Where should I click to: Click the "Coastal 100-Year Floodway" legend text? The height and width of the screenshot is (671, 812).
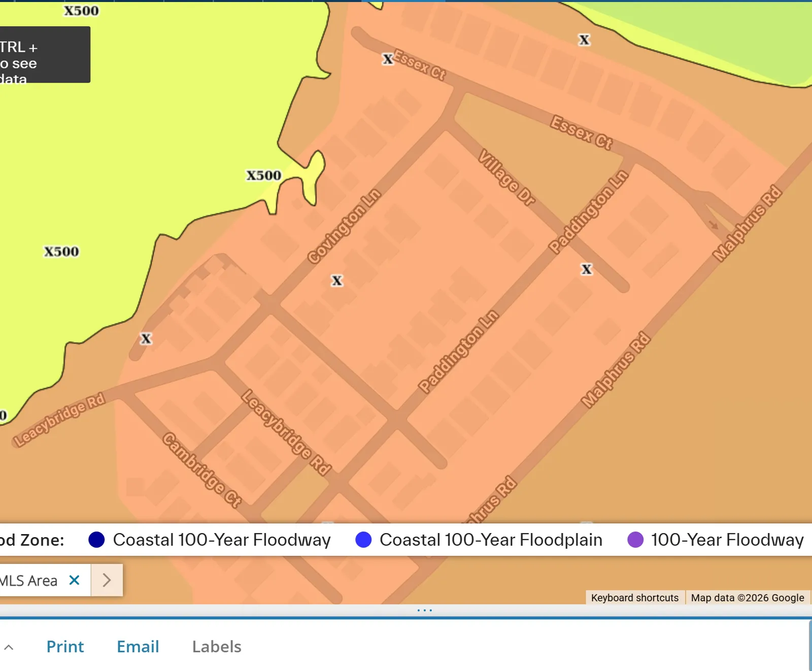[x=222, y=540]
